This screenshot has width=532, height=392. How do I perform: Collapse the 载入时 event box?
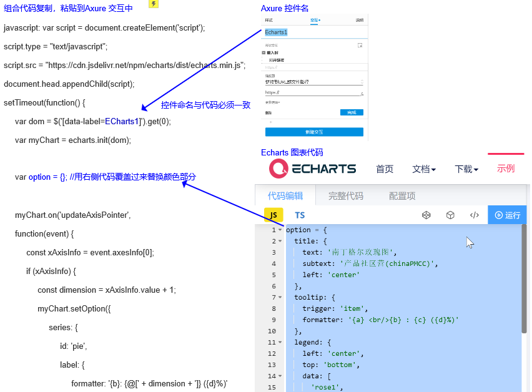pos(264,53)
